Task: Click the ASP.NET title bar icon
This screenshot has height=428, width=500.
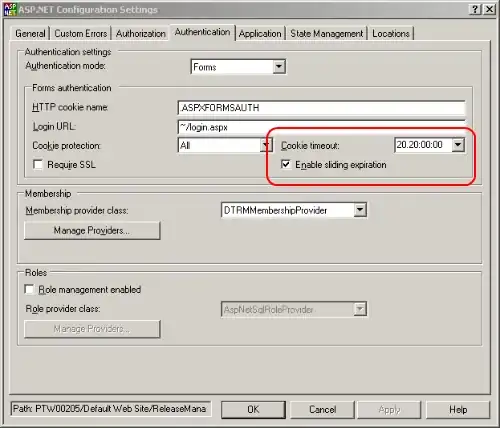Action: (x=10, y=10)
